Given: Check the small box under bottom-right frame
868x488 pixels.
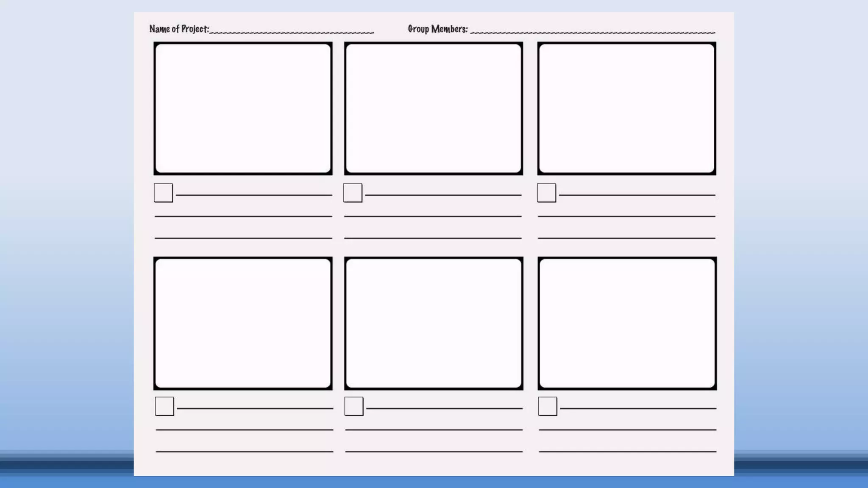Looking at the screenshot, I should [548, 406].
